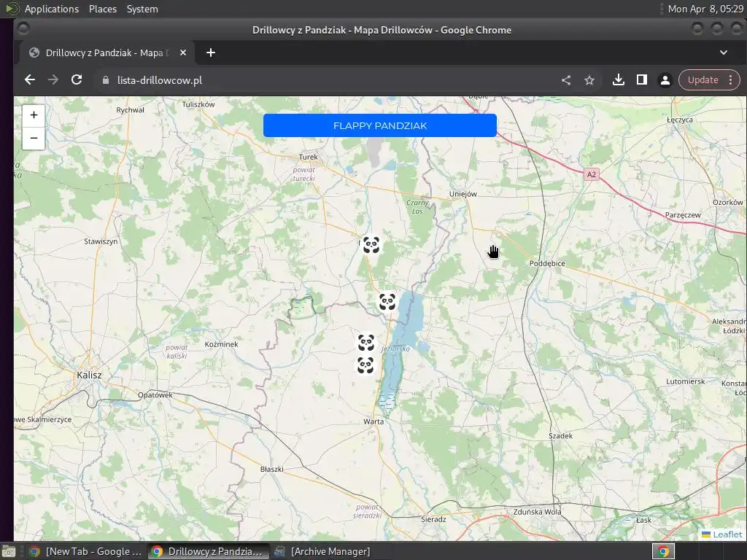This screenshot has width=747, height=560.
Task: Click the northernmost panda marker on the map
Action: (x=371, y=245)
